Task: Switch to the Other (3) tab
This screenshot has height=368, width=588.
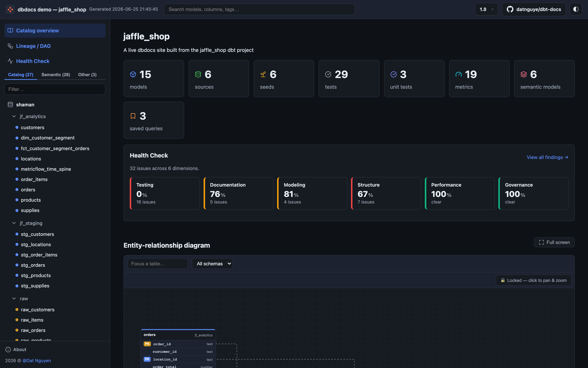Action: [87, 75]
